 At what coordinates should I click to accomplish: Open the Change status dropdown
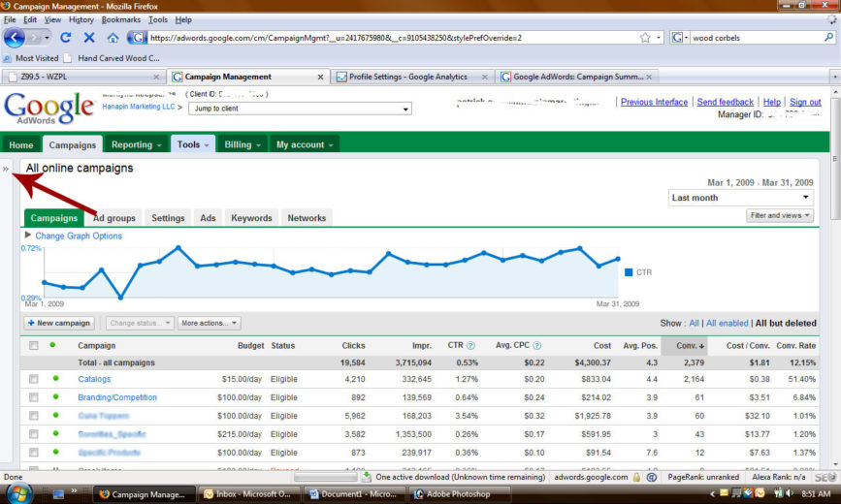click(x=140, y=323)
